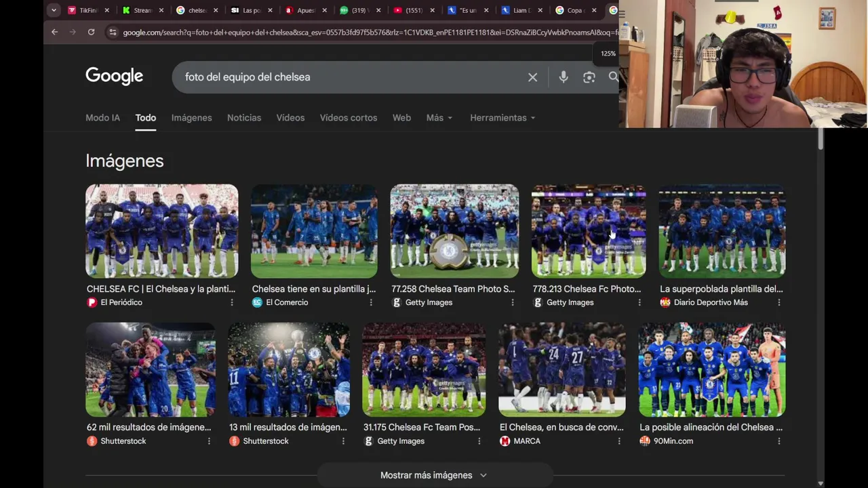
Task: Open three-dot menu for 31.175 Getty Images result
Action: [x=479, y=441]
